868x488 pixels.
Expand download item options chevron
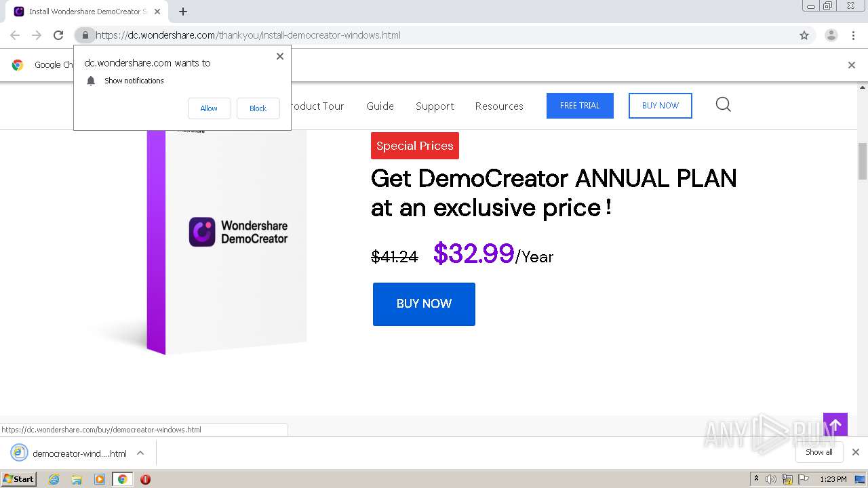coord(140,453)
